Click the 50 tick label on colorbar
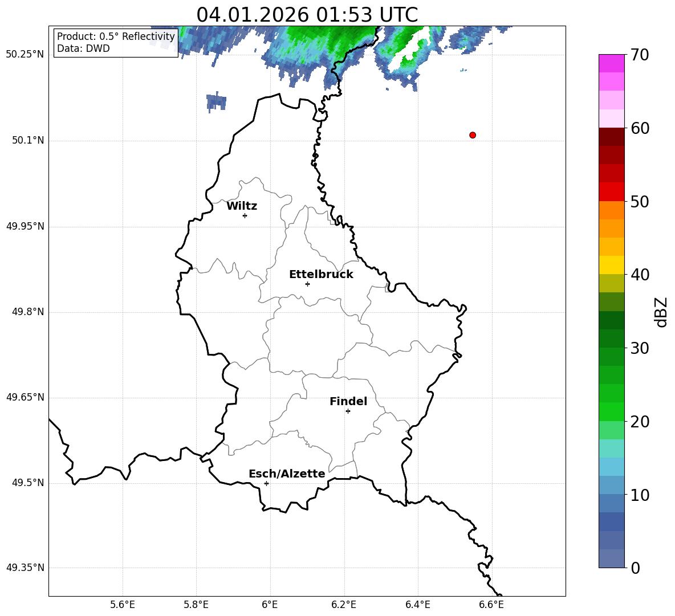675x616 pixels. pos(640,202)
